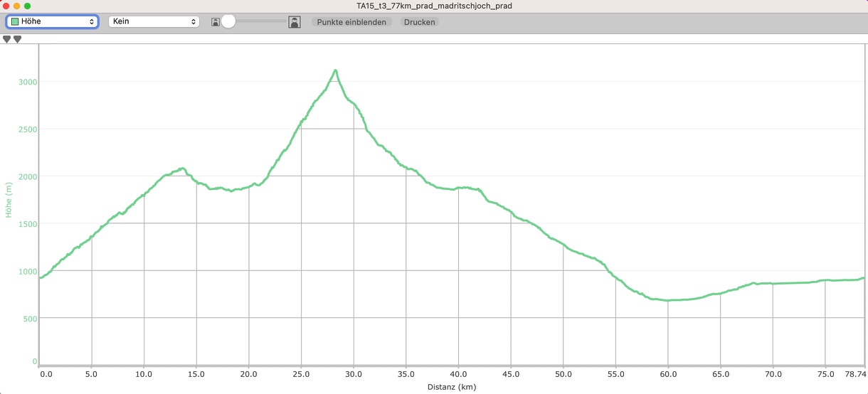
Task: Click the Distanz (km) axis label
Action: 452,388
